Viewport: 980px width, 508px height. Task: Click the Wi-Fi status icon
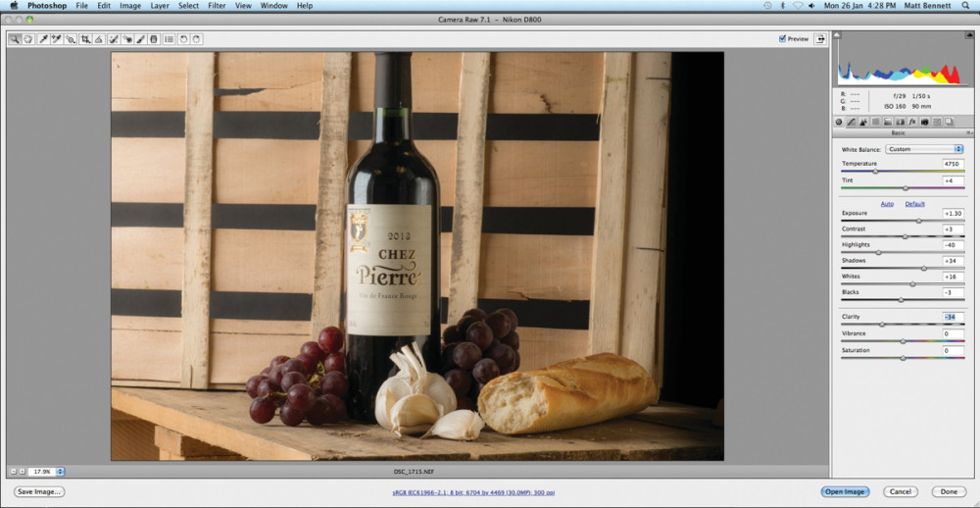(798, 6)
